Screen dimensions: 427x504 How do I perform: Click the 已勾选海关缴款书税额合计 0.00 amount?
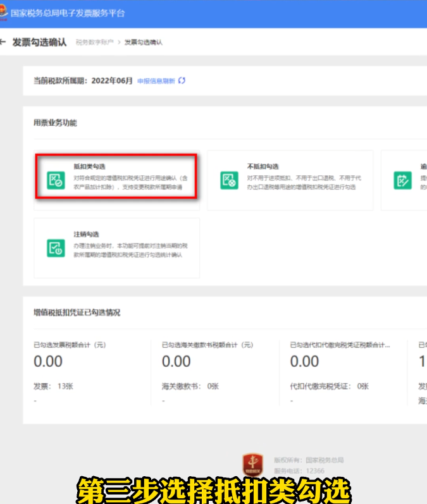tap(176, 361)
